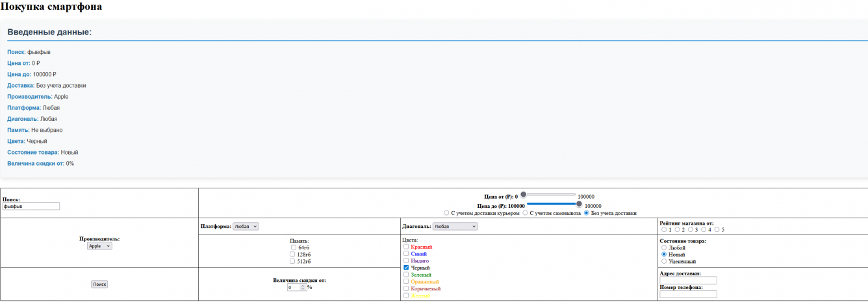Click the Поиск search button
The height and width of the screenshot is (304, 868).
99,285
